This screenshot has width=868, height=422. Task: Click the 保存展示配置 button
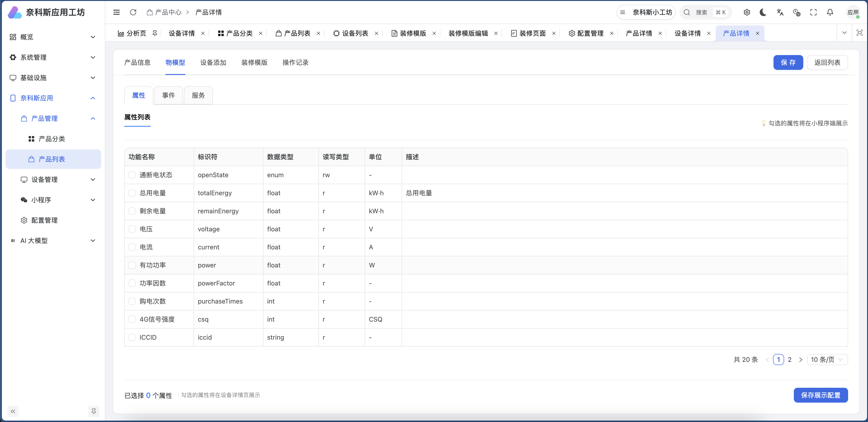click(820, 395)
